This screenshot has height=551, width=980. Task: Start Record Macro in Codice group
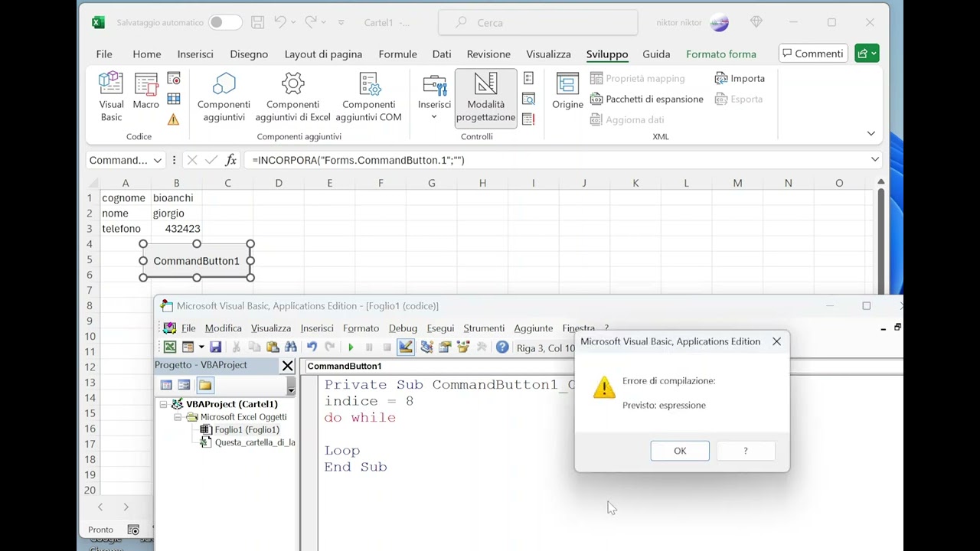(x=174, y=79)
